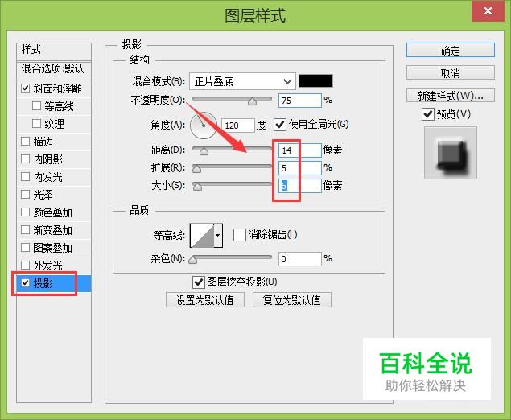Enable 消除锯齿 checkbox
Viewport: 511px width, 420px height.
point(240,235)
